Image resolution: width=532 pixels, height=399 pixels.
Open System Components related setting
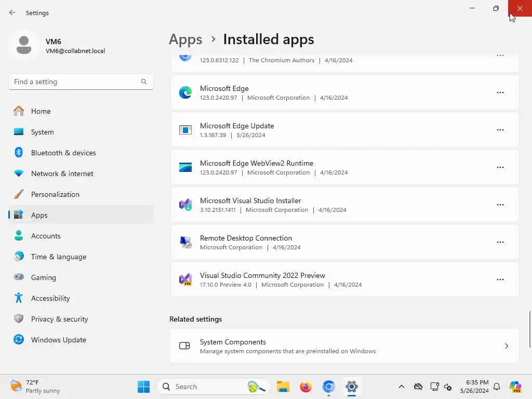click(x=344, y=346)
